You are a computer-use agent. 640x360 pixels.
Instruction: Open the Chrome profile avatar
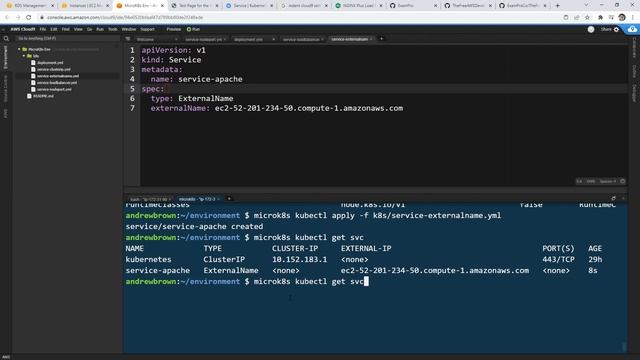pos(622,18)
